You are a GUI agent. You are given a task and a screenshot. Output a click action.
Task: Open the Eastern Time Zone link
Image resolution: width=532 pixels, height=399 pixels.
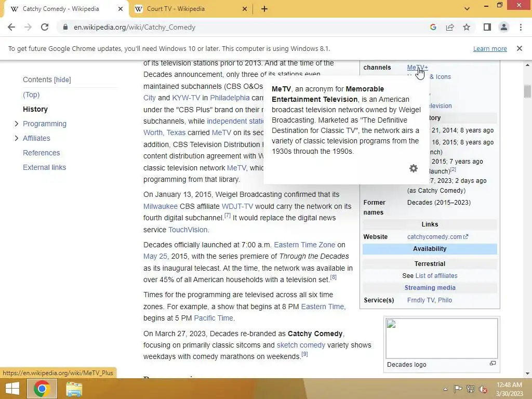click(304, 245)
